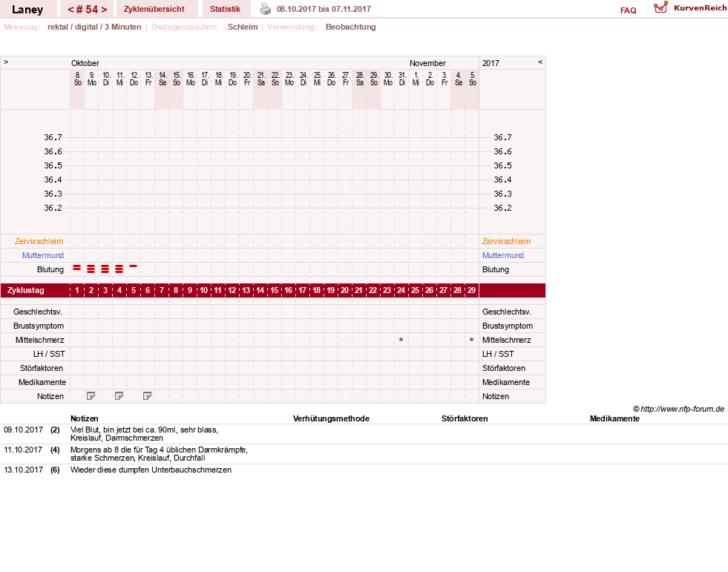Screen dimensions: 728x572
Task: Select bleeding marker on 10 October
Action: 105,269
